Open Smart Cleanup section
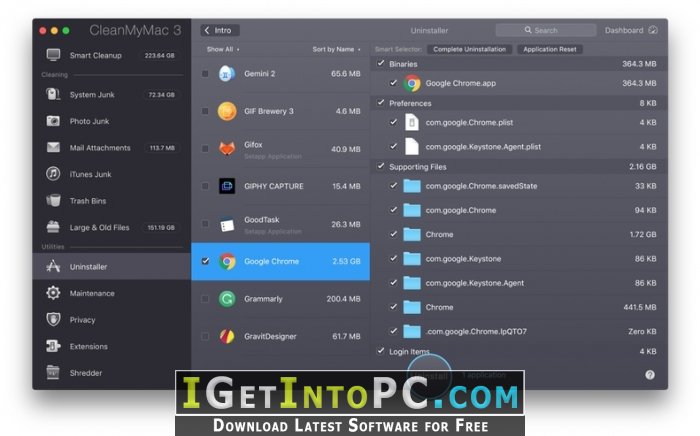Image resolution: width=700 pixels, height=436 pixels. coord(112,55)
